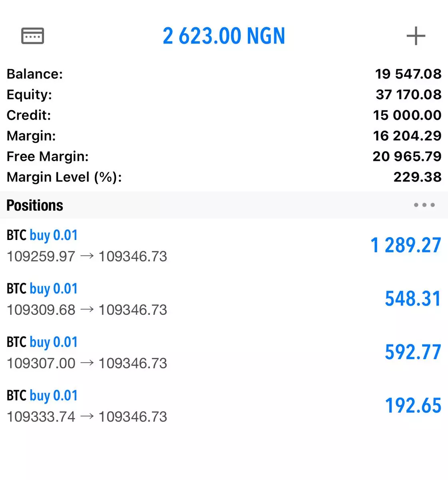Tap the 548.31 profit value
The image size is (448, 480).
pos(412,299)
